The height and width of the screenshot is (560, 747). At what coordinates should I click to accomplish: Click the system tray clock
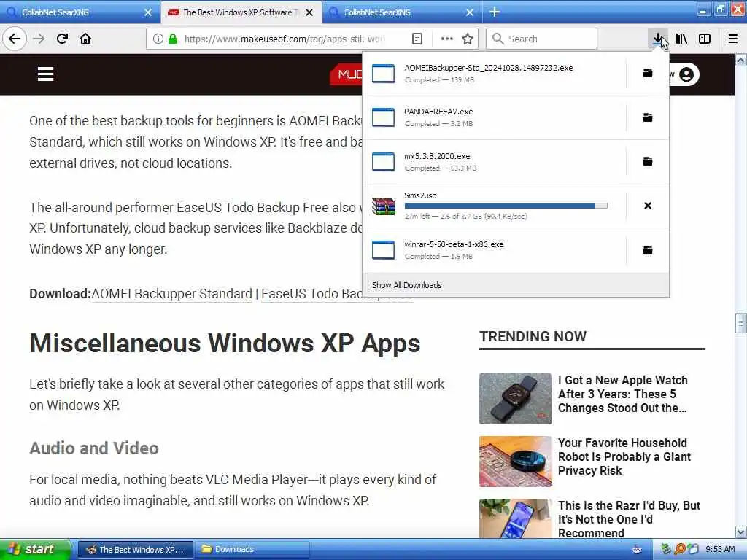coord(720,550)
